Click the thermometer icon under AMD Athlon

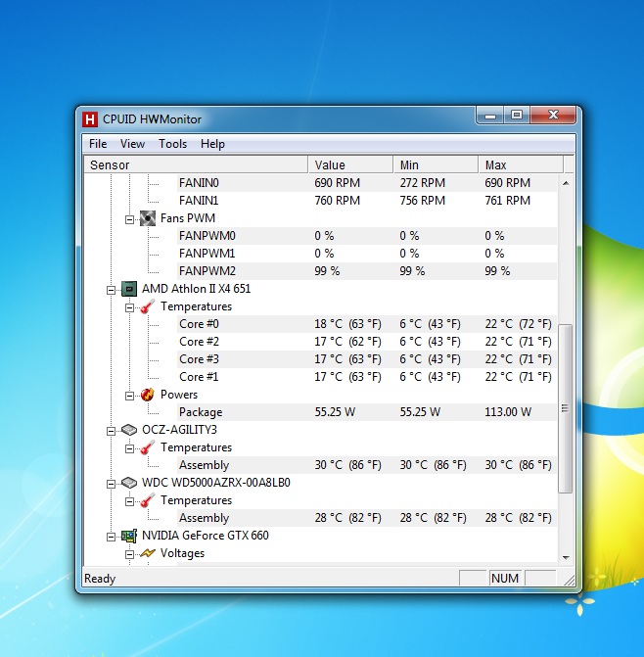[x=147, y=306]
